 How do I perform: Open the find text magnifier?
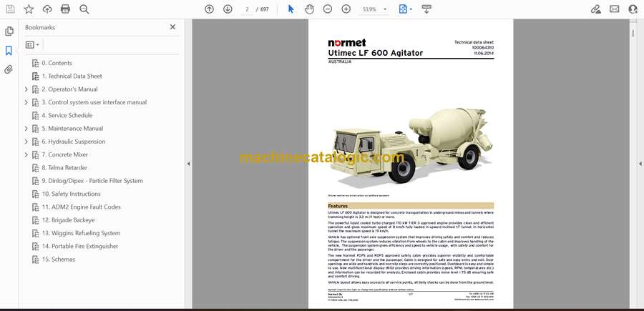pyautogui.click(x=84, y=9)
